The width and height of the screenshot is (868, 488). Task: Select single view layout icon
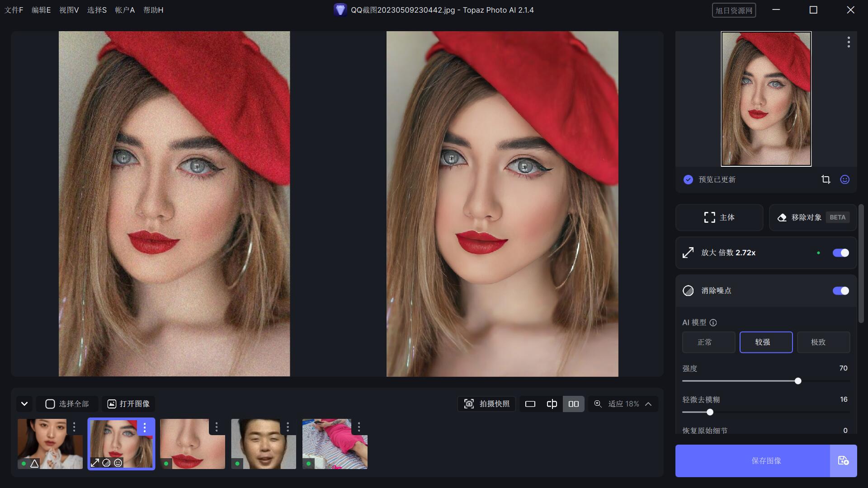pos(530,404)
